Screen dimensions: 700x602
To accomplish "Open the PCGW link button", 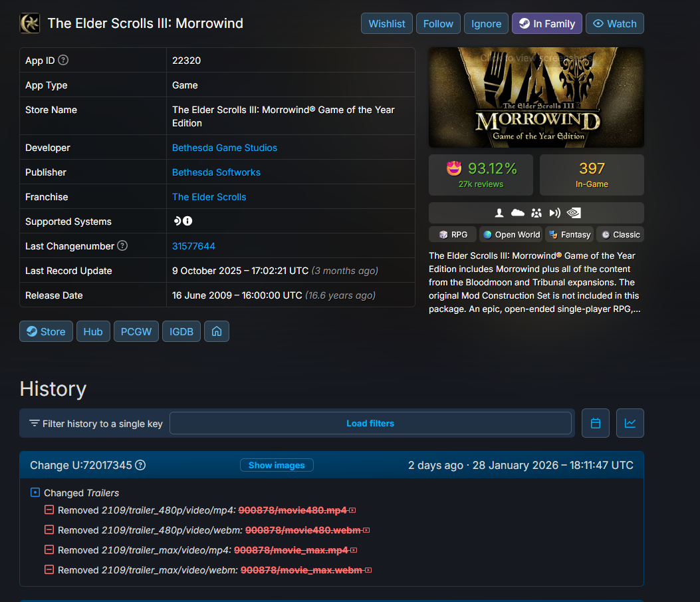I will point(136,331).
